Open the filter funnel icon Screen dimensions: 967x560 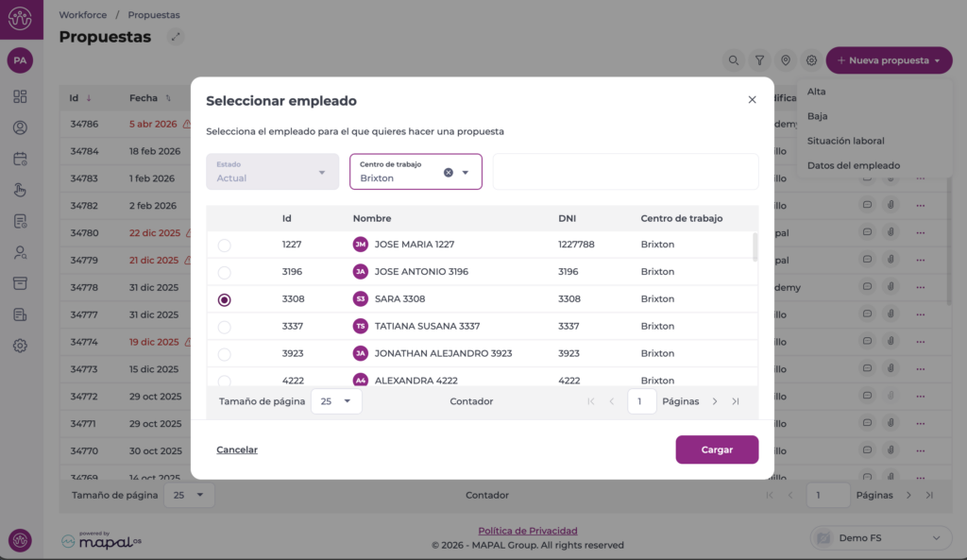coord(759,60)
